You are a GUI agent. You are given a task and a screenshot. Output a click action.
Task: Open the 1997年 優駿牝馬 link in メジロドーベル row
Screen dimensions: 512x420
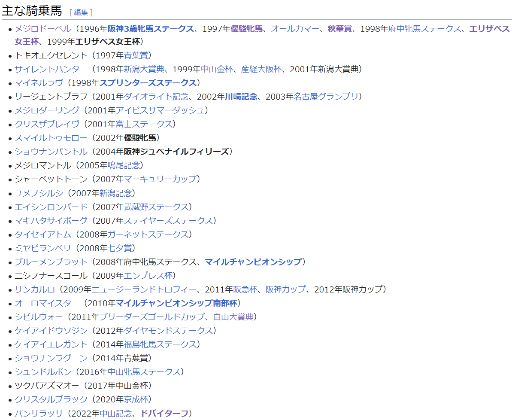coord(246,29)
